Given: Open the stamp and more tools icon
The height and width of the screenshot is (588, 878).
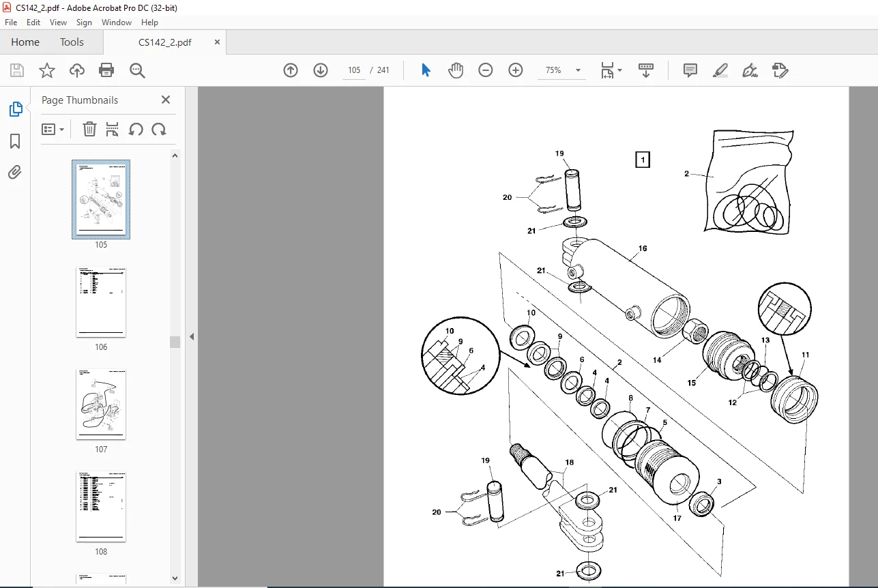Looking at the screenshot, I should pyautogui.click(x=780, y=70).
